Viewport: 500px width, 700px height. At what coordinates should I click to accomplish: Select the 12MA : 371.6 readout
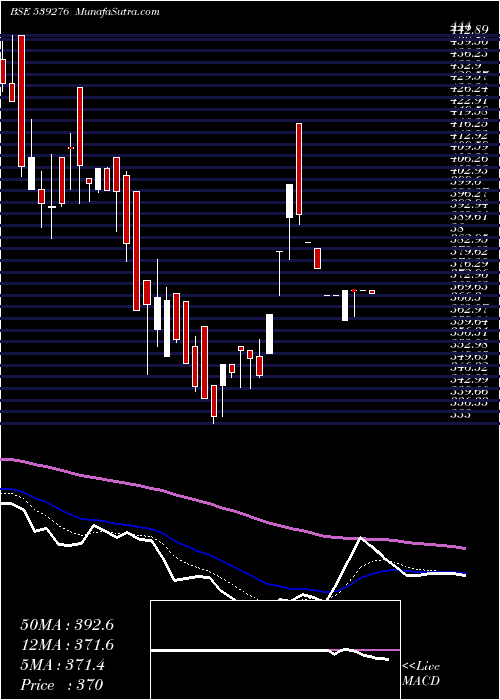pyautogui.click(x=67, y=645)
